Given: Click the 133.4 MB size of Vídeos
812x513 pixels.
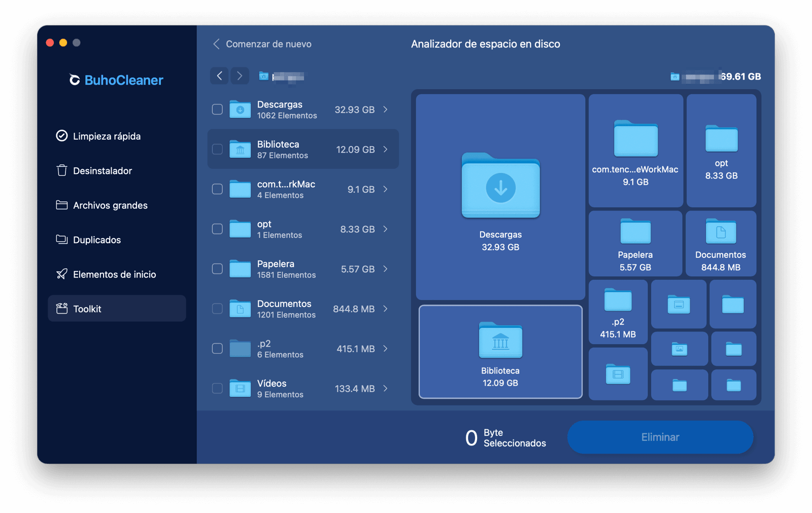Looking at the screenshot, I should tap(354, 389).
